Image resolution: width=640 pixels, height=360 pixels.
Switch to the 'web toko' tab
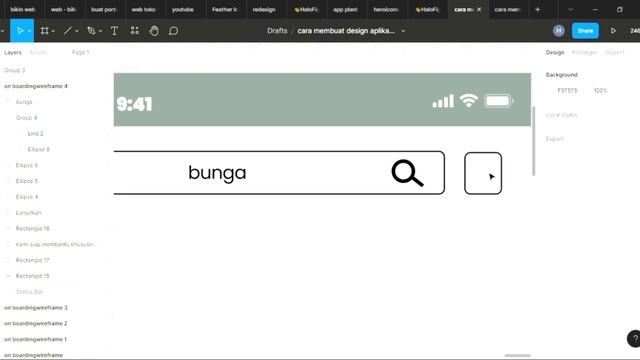tap(143, 9)
